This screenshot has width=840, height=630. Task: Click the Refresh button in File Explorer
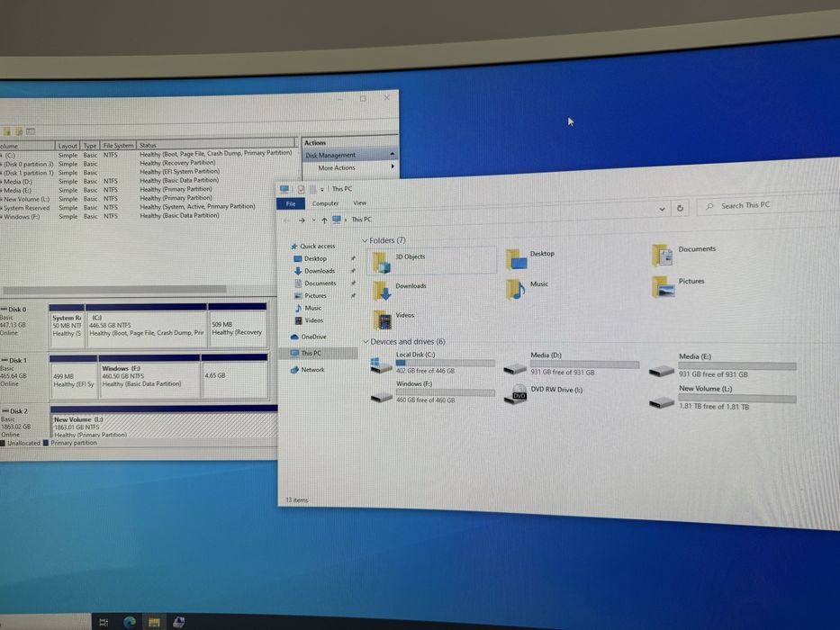(680, 208)
